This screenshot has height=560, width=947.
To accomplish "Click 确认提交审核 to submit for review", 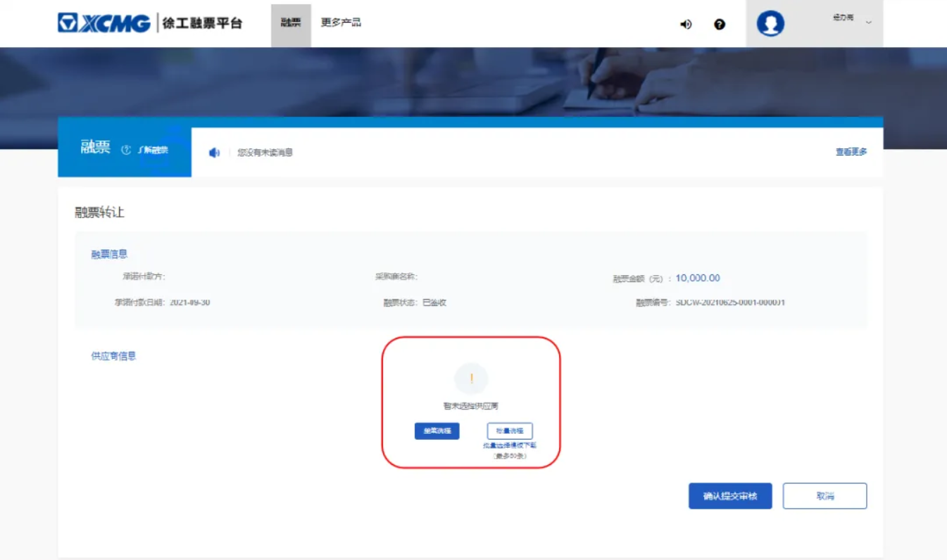I will 730,496.
